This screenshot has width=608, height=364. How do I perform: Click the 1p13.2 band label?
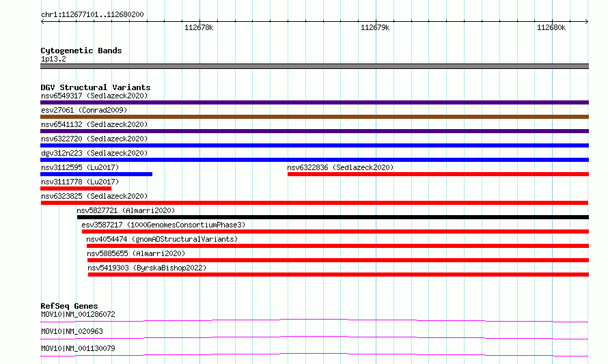point(53,59)
